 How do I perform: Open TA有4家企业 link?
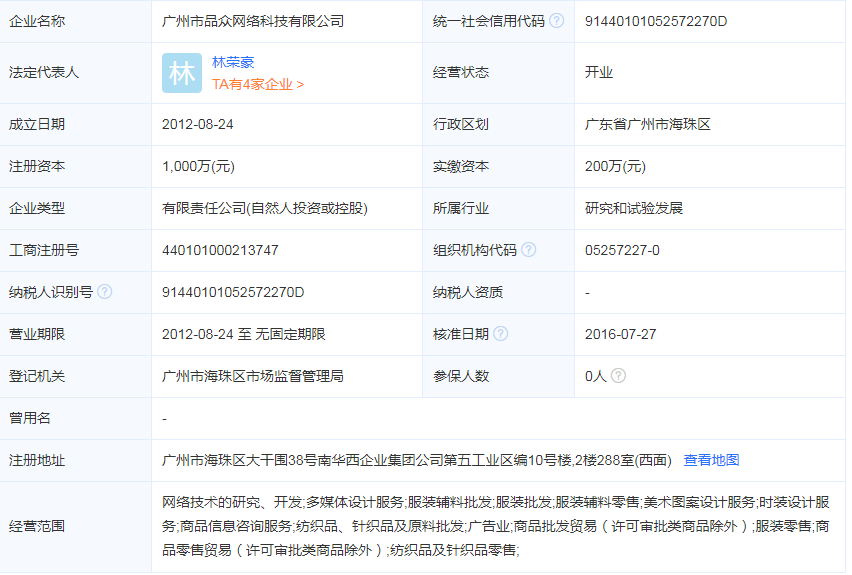tap(258, 84)
